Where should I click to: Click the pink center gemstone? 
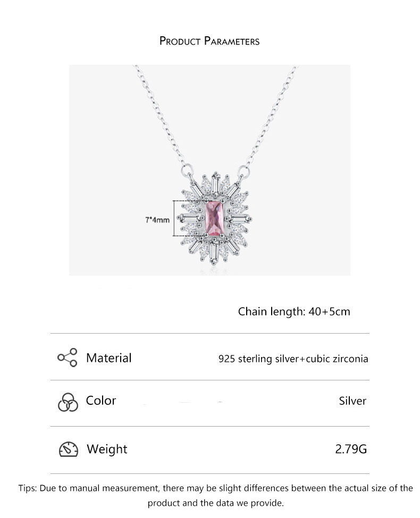coord(214,219)
